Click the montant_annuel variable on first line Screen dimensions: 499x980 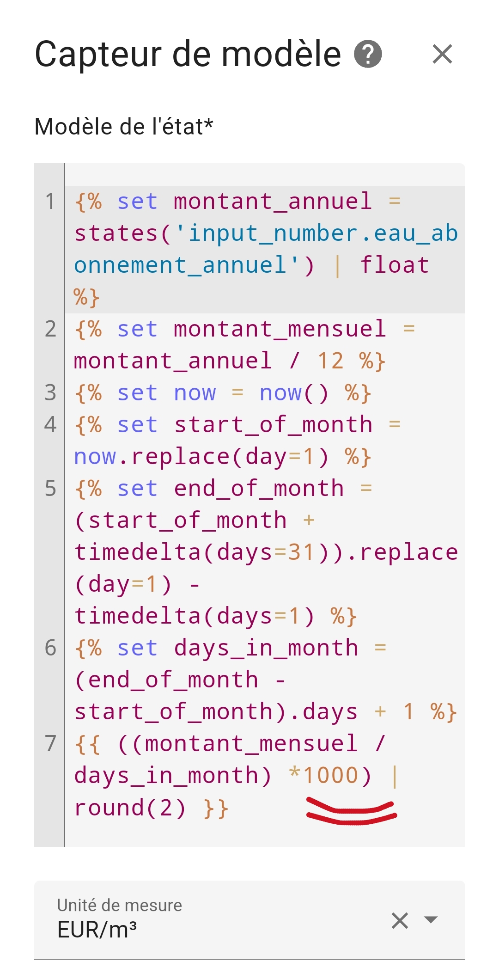pyautogui.click(x=273, y=202)
